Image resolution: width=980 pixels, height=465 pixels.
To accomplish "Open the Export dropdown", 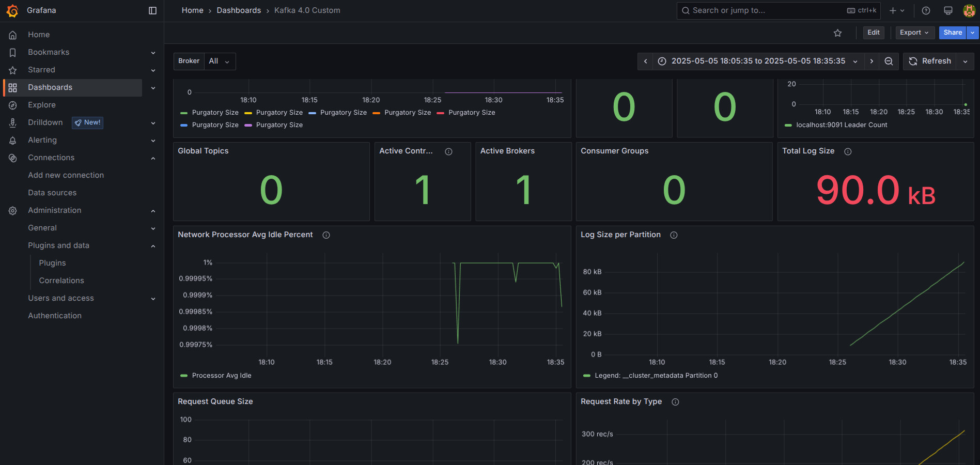I will (x=914, y=33).
